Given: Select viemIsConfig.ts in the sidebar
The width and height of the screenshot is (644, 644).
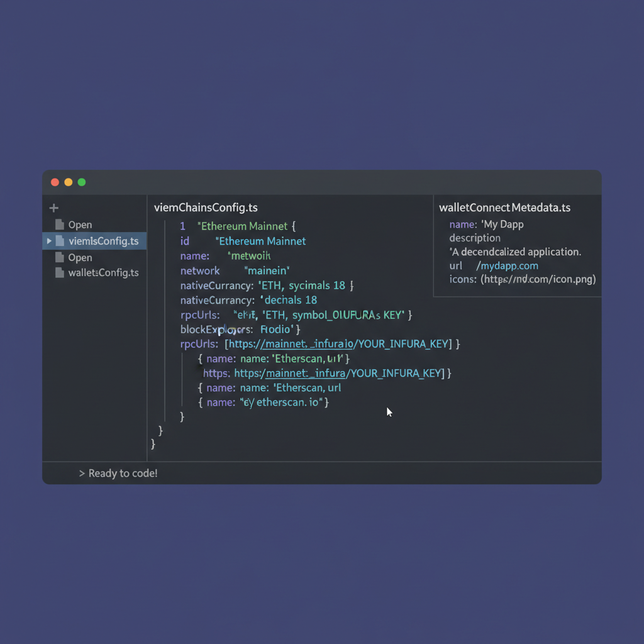Looking at the screenshot, I should (103, 240).
